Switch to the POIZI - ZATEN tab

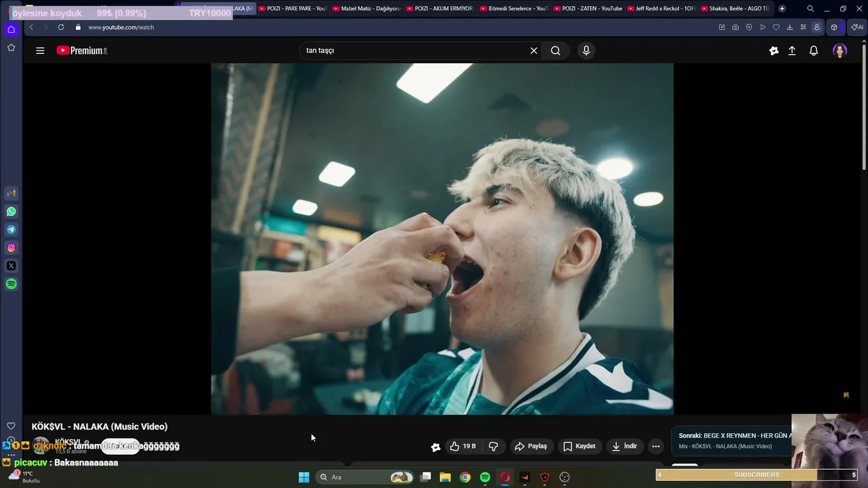pos(587,8)
